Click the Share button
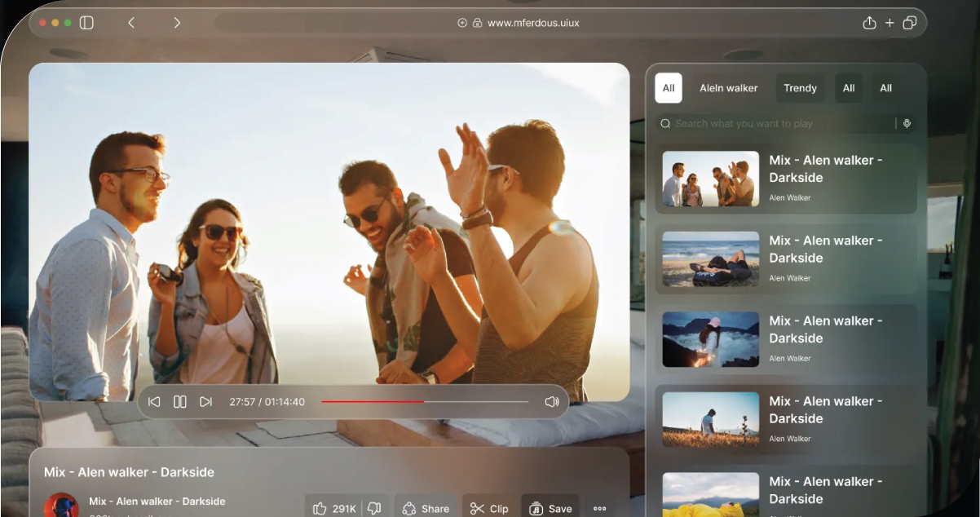980x517 pixels. pos(426,508)
